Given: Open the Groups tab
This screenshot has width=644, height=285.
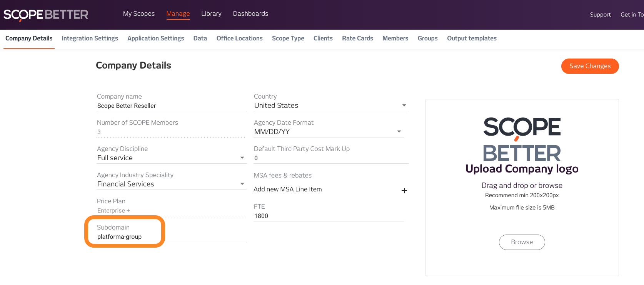Looking at the screenshot, I should pos(427,39).
